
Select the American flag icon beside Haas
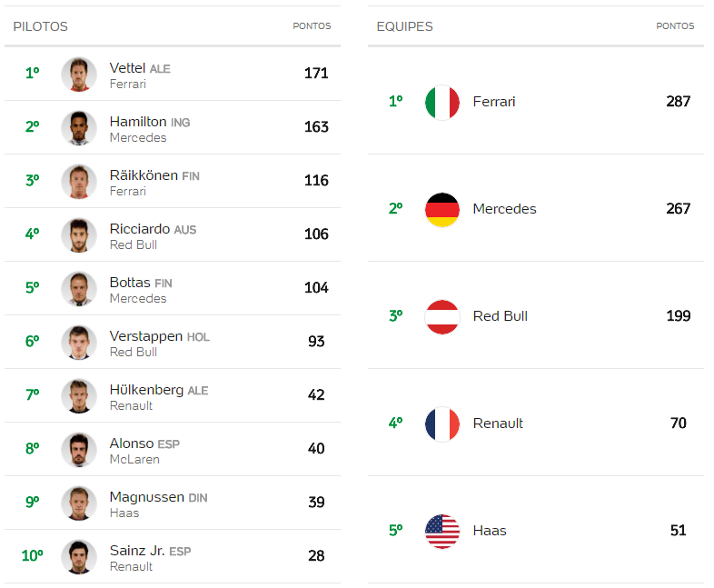tap(441, 531)
